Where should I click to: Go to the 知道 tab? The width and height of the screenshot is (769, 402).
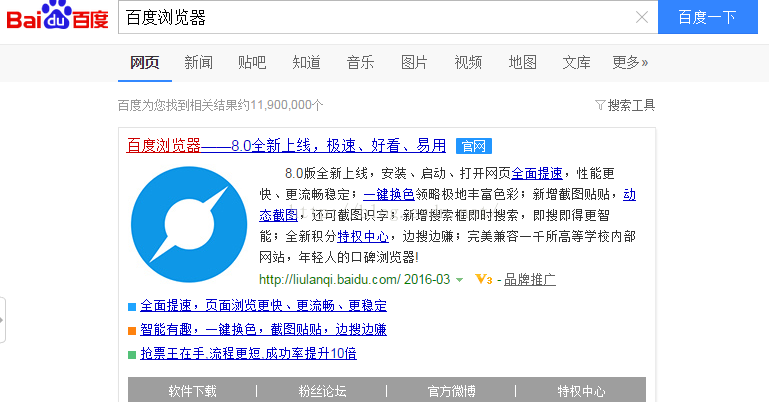[306, 63]
